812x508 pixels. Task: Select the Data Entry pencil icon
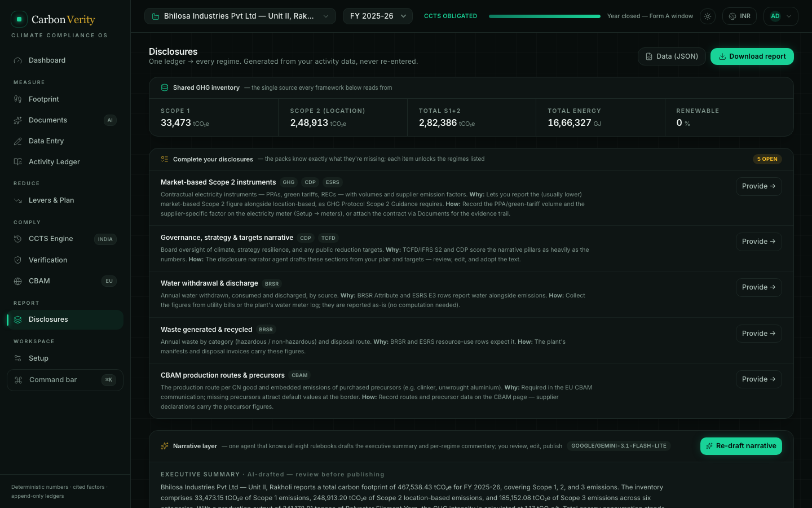point(18,141)
